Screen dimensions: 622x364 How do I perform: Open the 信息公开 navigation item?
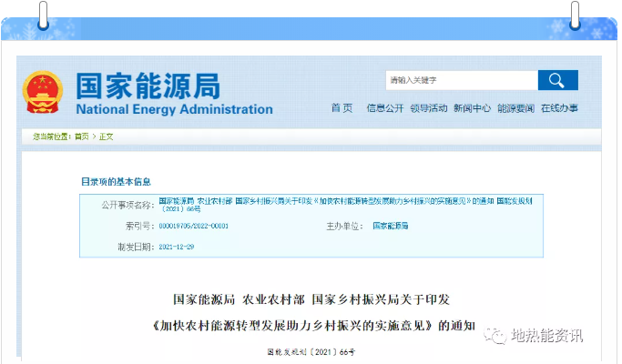coord(384,108)
